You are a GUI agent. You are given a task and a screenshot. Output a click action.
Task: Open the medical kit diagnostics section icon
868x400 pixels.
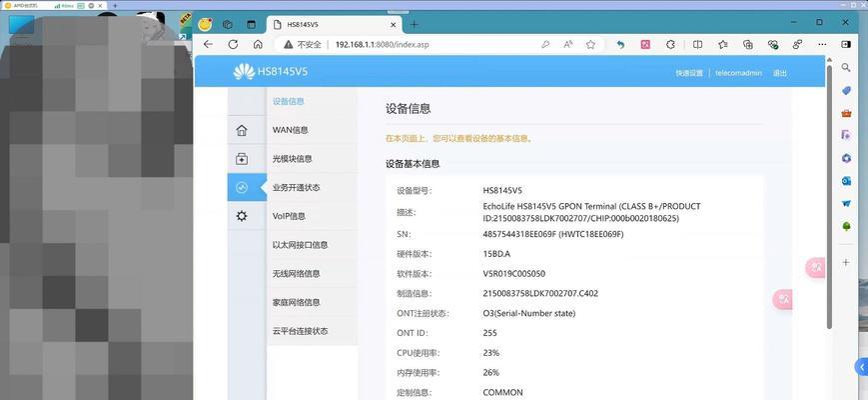(x=242, y=159)
